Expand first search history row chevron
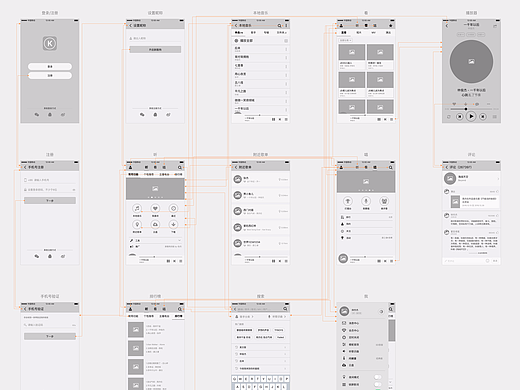 [285, 347]
